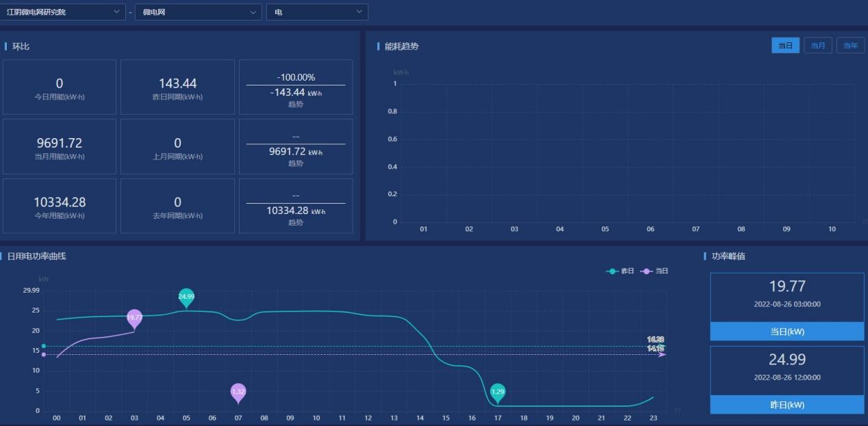
Task: Select the 当日 energy trend button
Action: (x=785, y=46)
